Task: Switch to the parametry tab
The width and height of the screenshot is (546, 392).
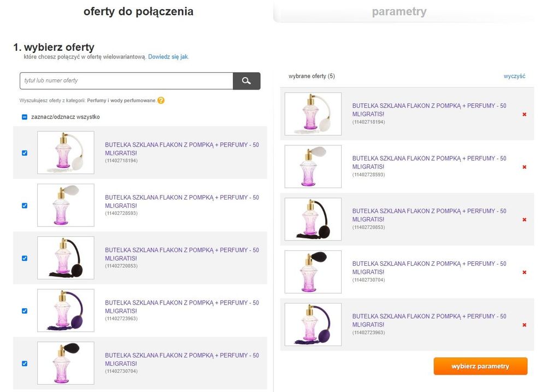Action: [399, 11]
